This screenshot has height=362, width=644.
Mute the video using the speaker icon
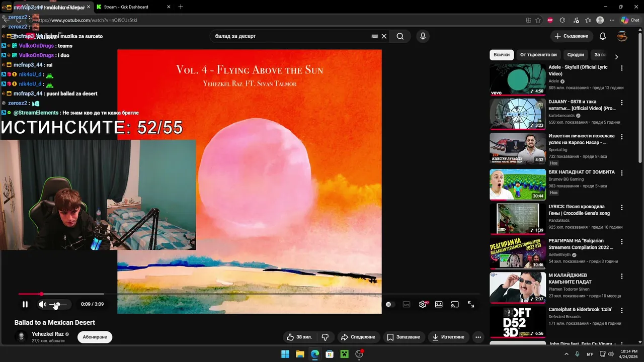tap(42, 304)
